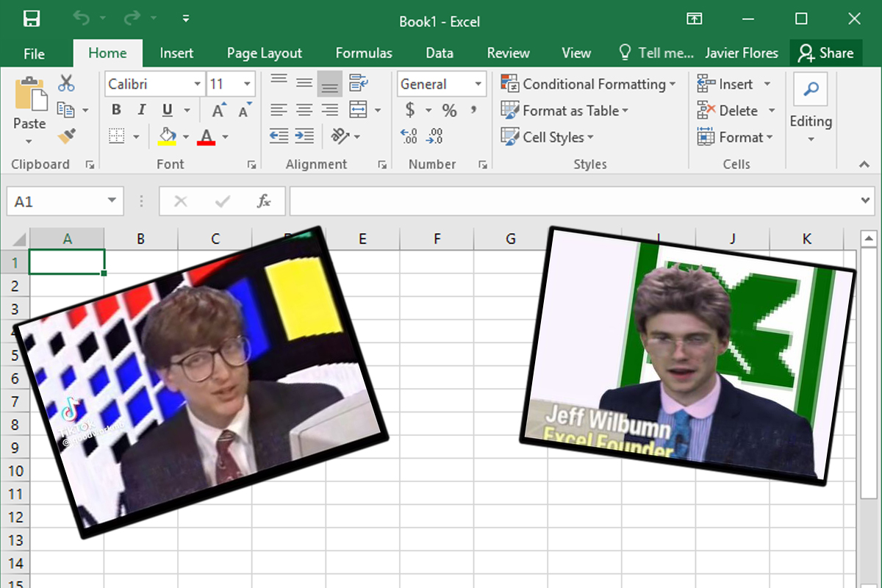Image resolution: width=882 pixels, height=588 pixels.
Task: Apply red Font Color
Action: tap(207, 136)
